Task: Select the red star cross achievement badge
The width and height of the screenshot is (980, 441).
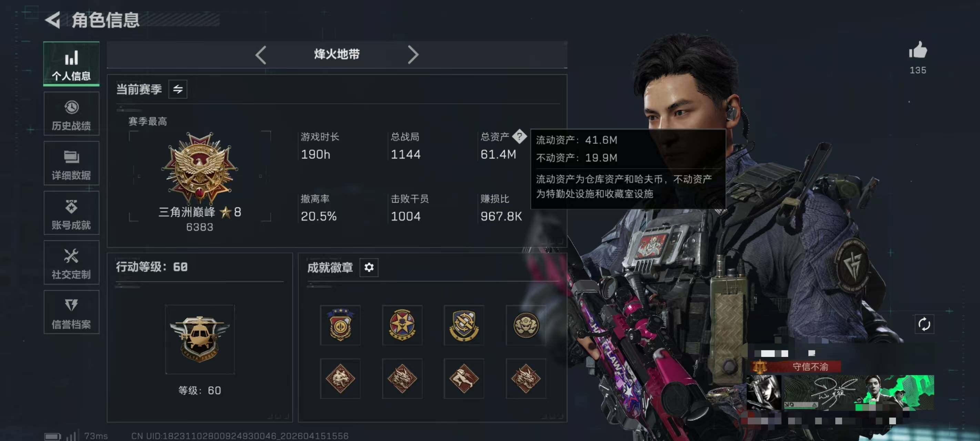Action: tap(402, 325)
